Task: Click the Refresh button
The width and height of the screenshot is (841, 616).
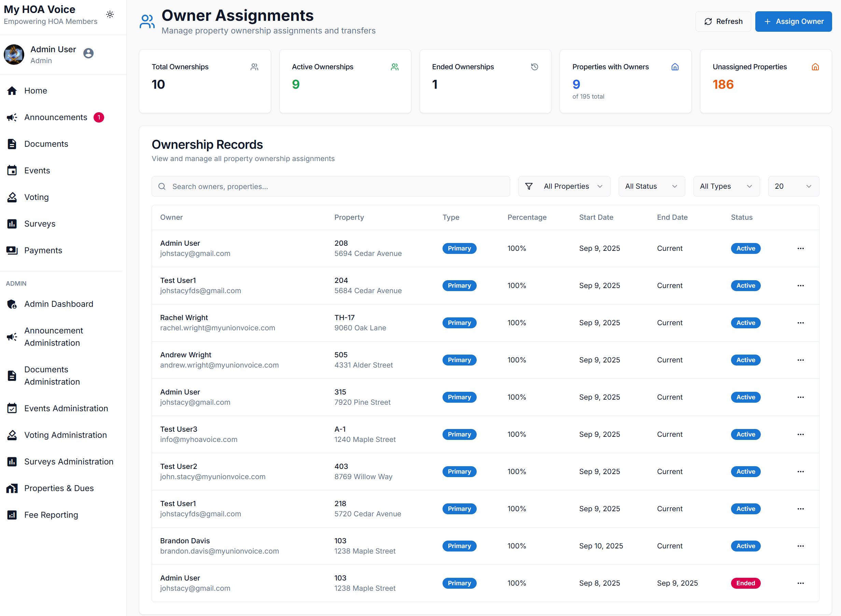Action: point(723,22)
